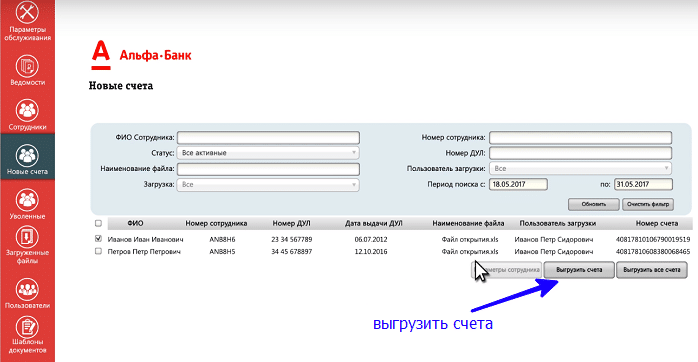
Task: Click issue date 06.07.2012
Action: tap(371, 240)
